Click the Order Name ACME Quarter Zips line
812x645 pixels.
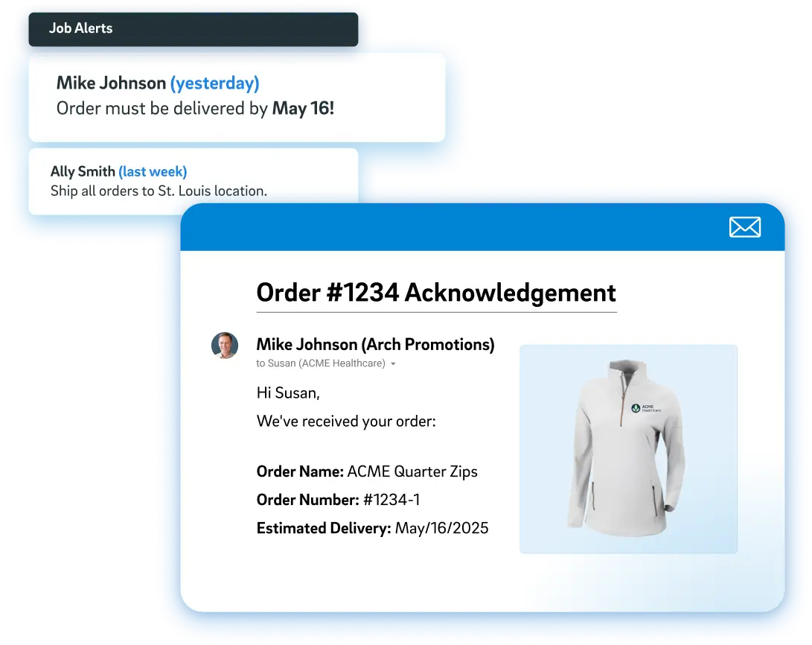point(367,472)
